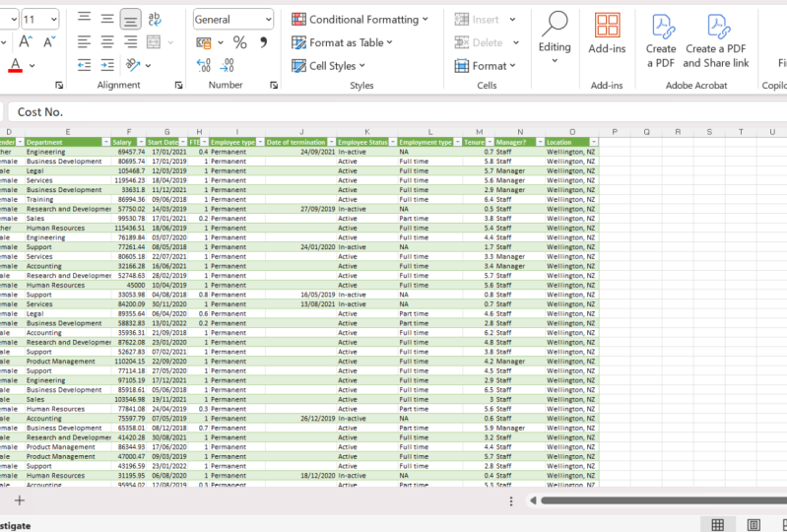Select column J header
The image size is (787, 532).
click(301, 132)
